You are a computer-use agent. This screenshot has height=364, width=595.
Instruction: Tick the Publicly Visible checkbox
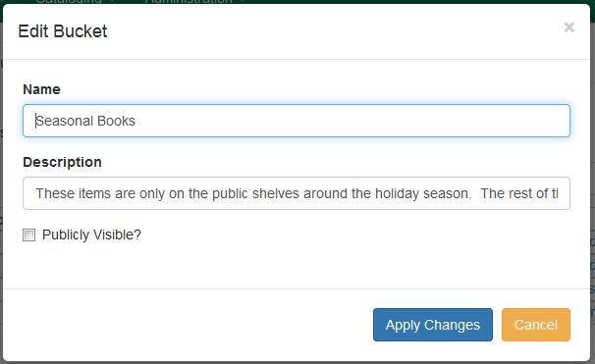click(x=28, y=234)
